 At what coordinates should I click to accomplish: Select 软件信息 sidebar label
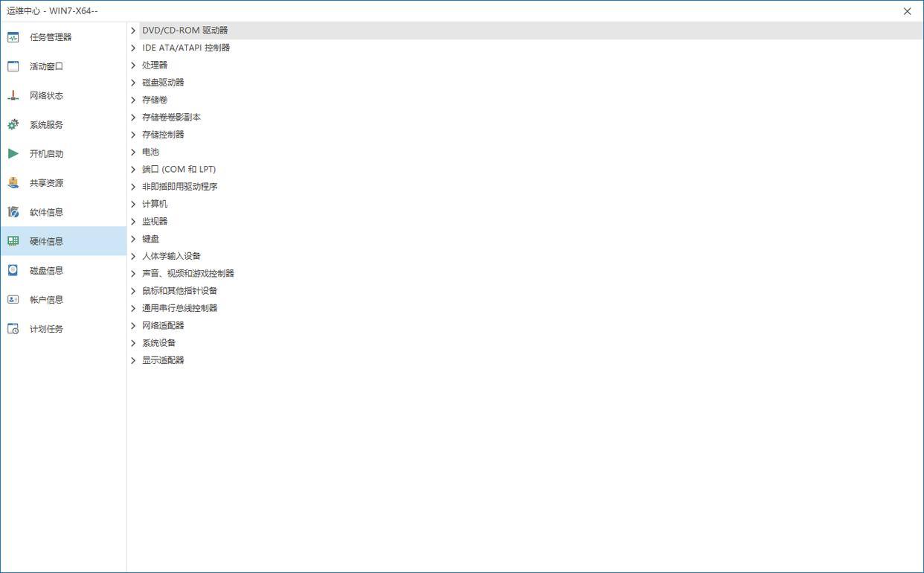(x=46, y=212)
